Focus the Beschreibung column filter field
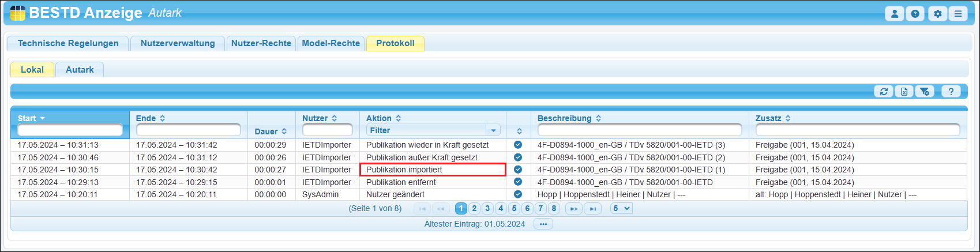Screen dimensions: 980x252 (x=640, y=130)
